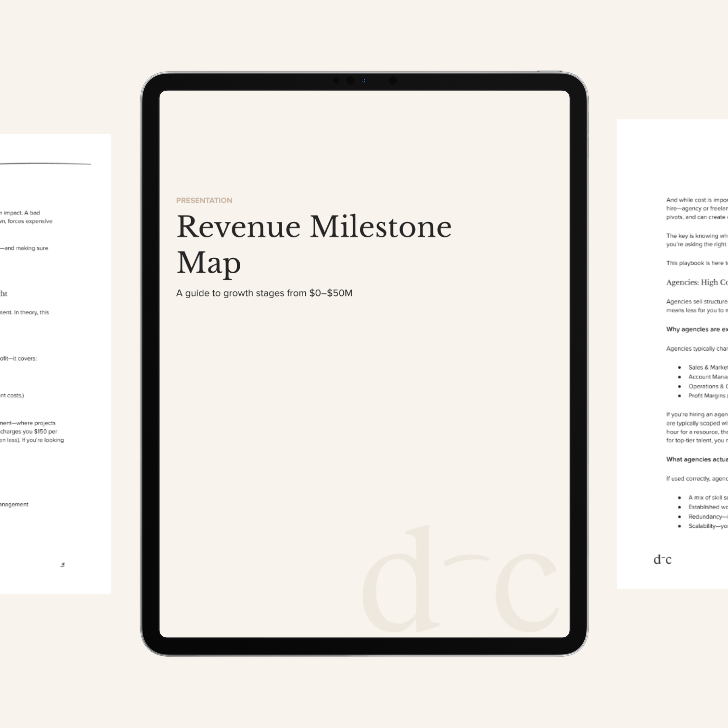Viewport: 728px width, 728px height.
Task: Click the text 'nent—where projects' on the left page
Action: click(x=28, y=423)
